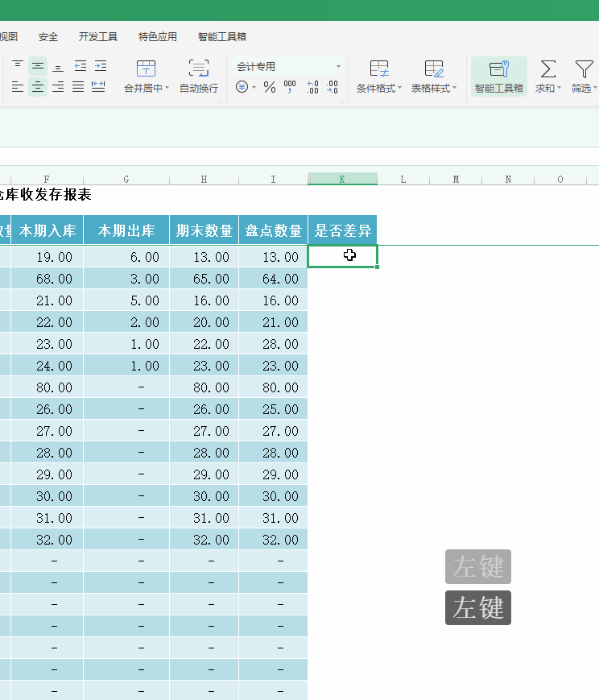Increase decimal places
Image resolution: width=599 pixels, height=700 pixels.
[313, 87]
